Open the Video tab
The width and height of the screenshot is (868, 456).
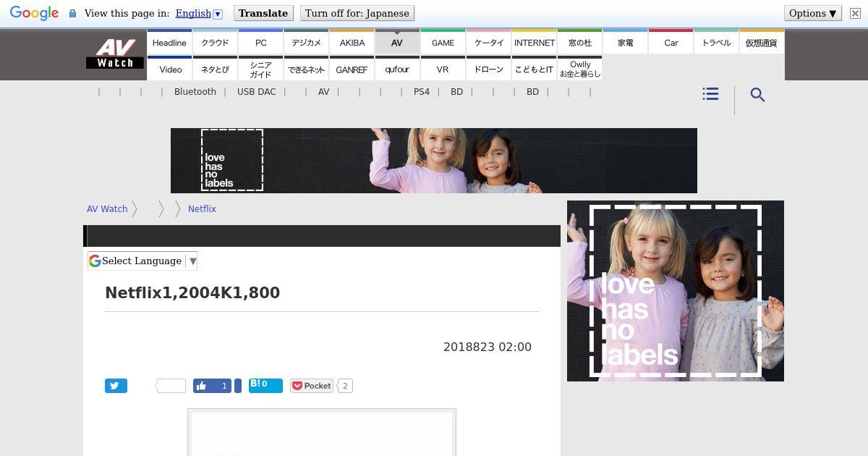(169, 69)
